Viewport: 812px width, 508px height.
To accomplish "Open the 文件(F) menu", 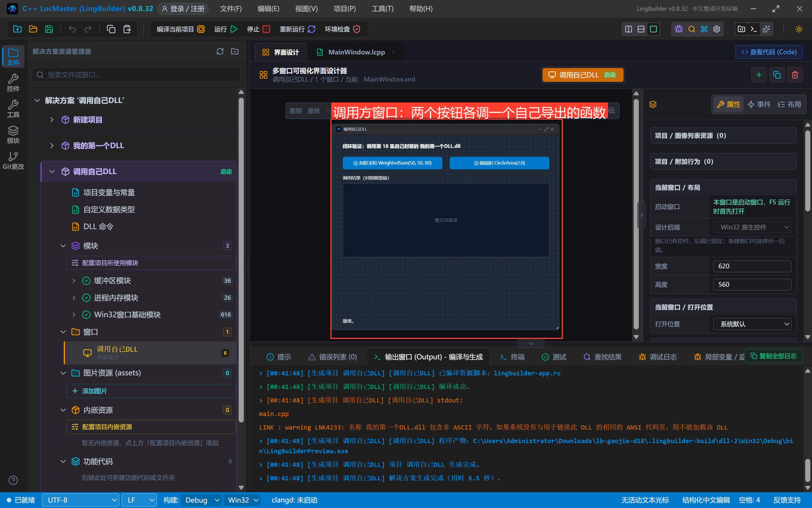I will point(231,9).
